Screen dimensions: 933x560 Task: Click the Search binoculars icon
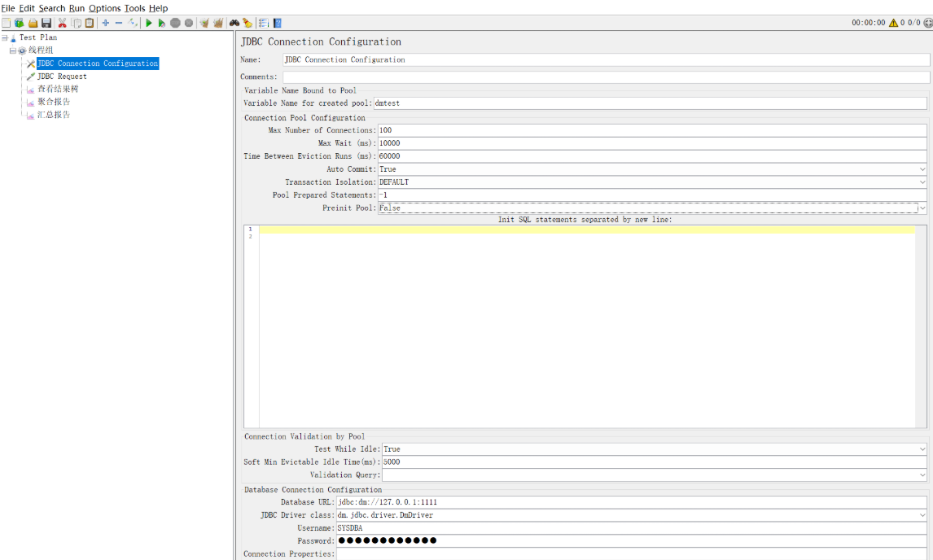click(234, 23)
